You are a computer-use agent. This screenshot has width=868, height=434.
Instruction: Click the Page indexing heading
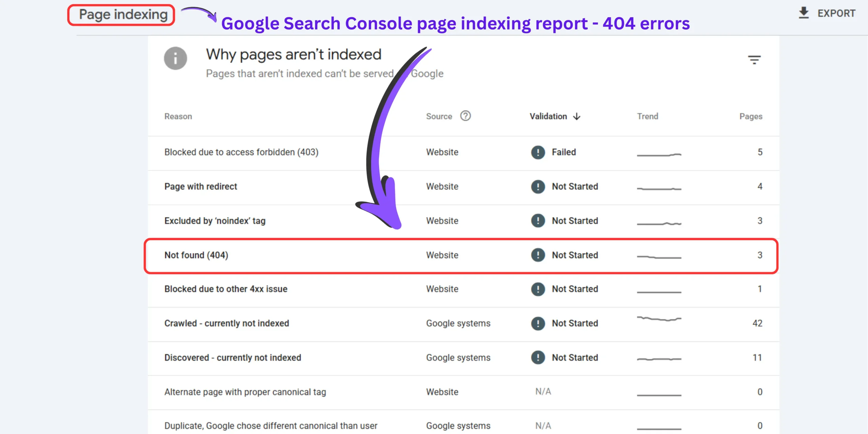[x=123, y=15]
